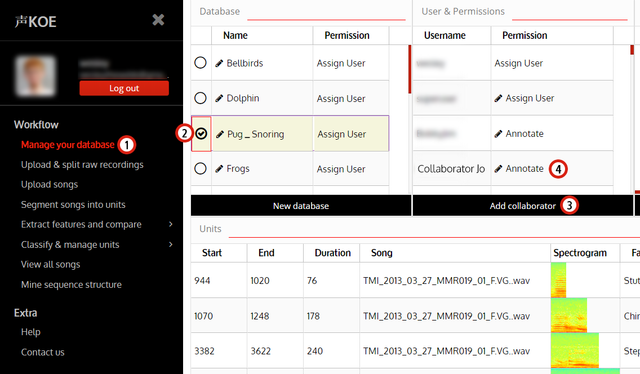The image size is (640, 374).
Task: Click duration value 178
Action: 313,316
